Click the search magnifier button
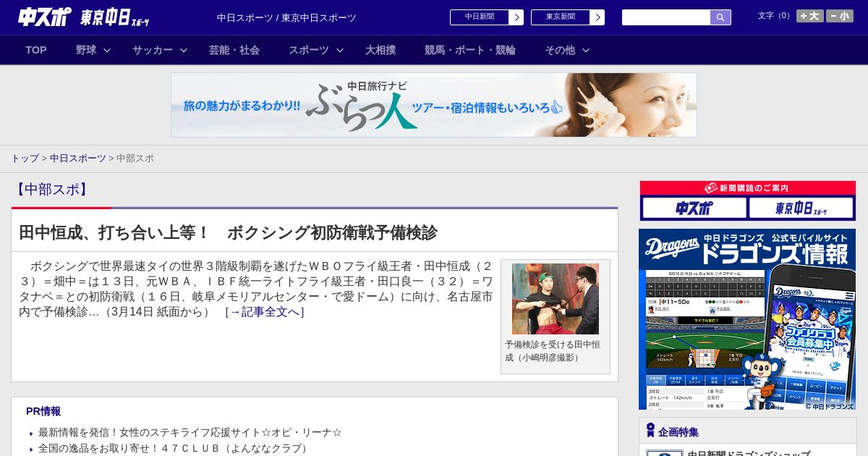 click(720, 17)
